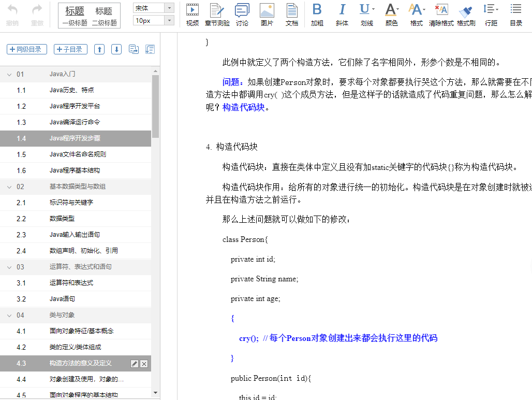Image resolution: width=532 pixels, height=400 pixels.
Task: Click the page-with-arrow icon beside move-down
Action: [x=134, y=50]
